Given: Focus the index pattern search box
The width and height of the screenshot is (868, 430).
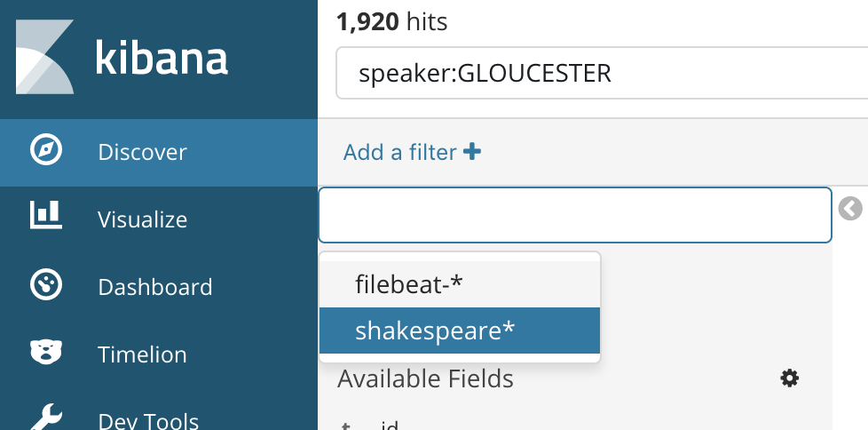Looking at the screenshot, I should pyautogui.click(x=575, y=215).
